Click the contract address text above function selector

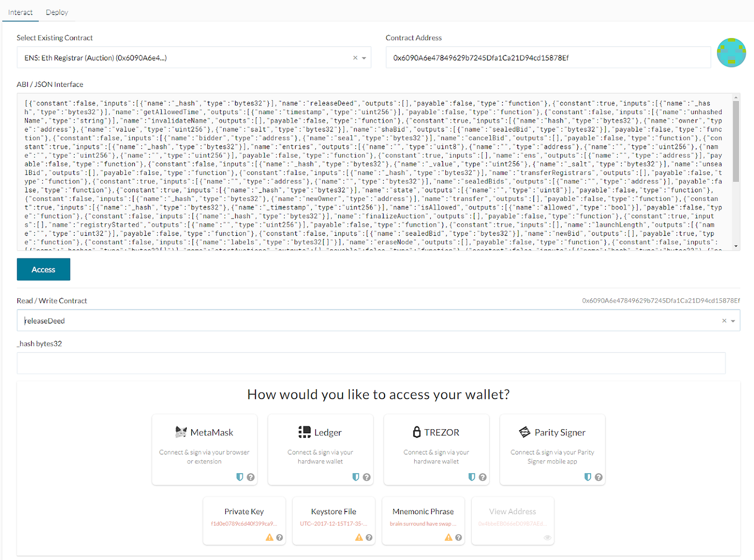click(661, 300)
